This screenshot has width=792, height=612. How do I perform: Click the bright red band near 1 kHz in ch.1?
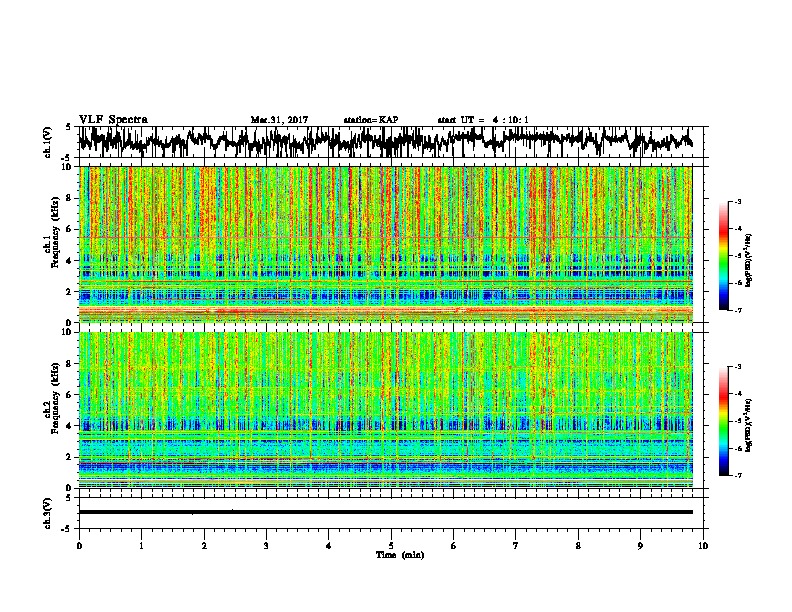(x=385, y=310)
